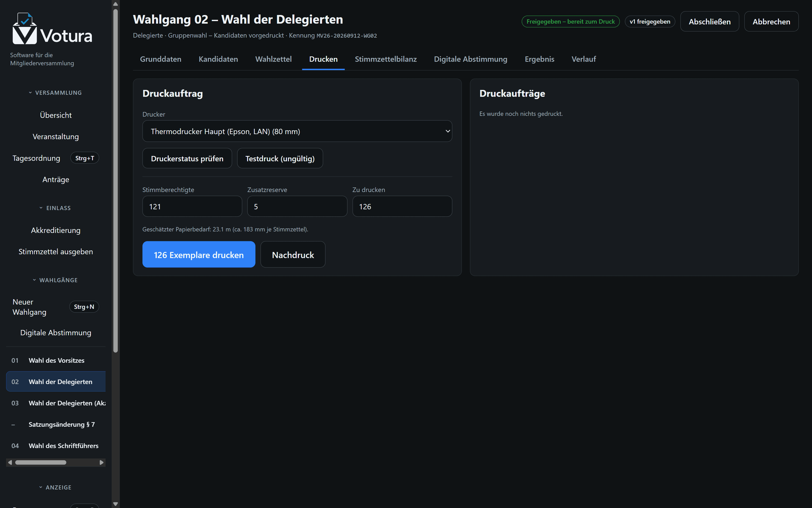Viewport: 812px width, 508px height.
Task: Open the Drucker dropdown list
Action: (x=297, y=131)
